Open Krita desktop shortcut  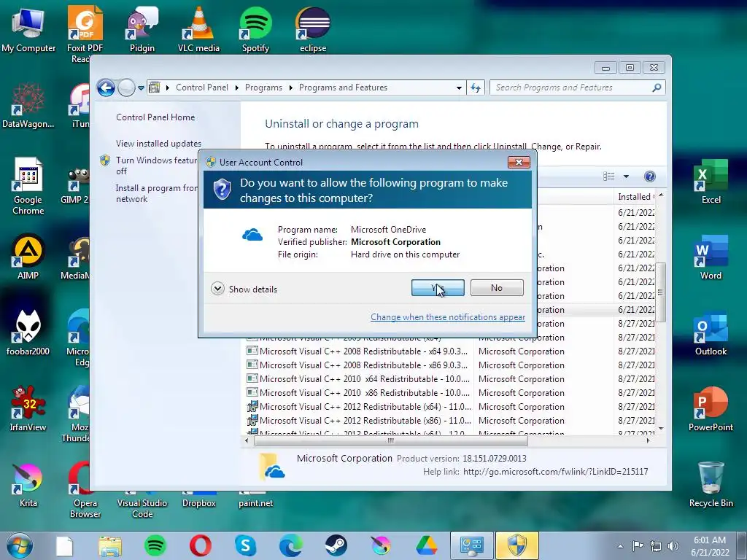pos(28,485)
